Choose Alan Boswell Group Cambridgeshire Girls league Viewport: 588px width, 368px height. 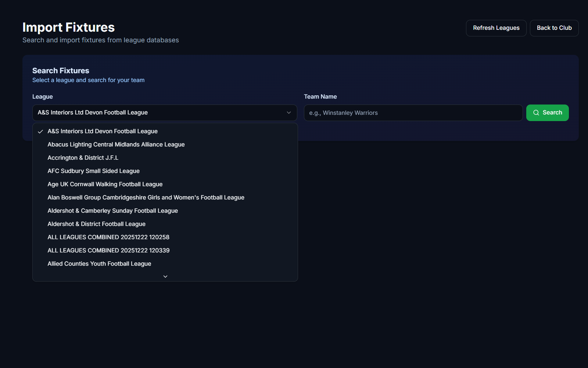[x=146, y=198]
